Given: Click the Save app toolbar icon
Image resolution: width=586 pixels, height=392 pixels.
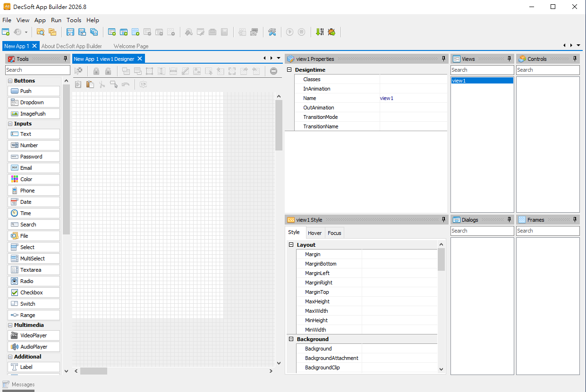Looking at the screenshot, I should [x=70, y=32].
